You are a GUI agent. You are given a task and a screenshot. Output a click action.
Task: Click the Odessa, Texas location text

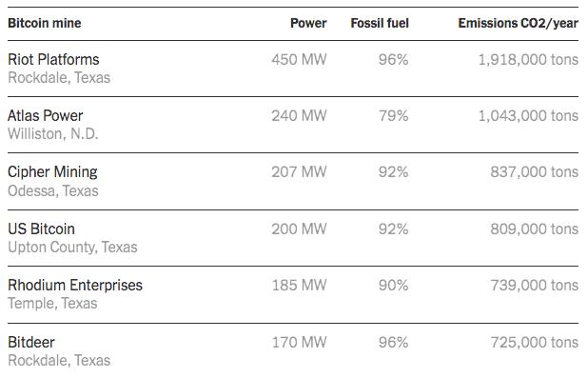click(53, 191)
